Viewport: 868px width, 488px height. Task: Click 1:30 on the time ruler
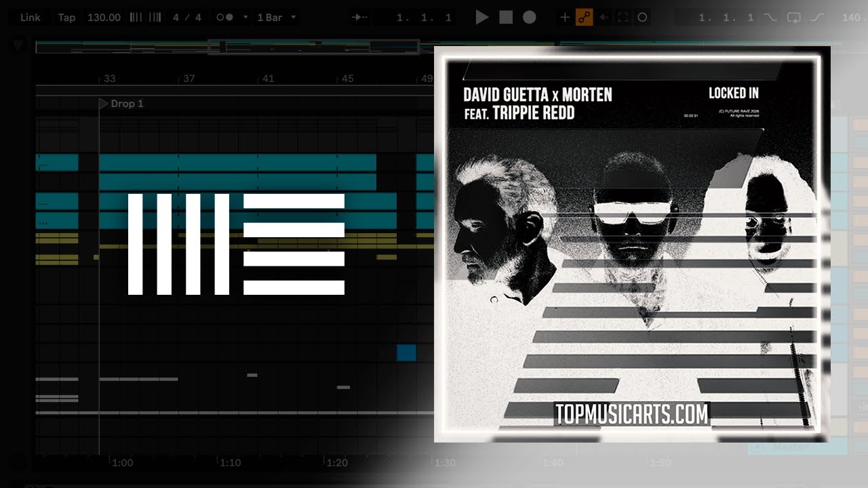444,463
